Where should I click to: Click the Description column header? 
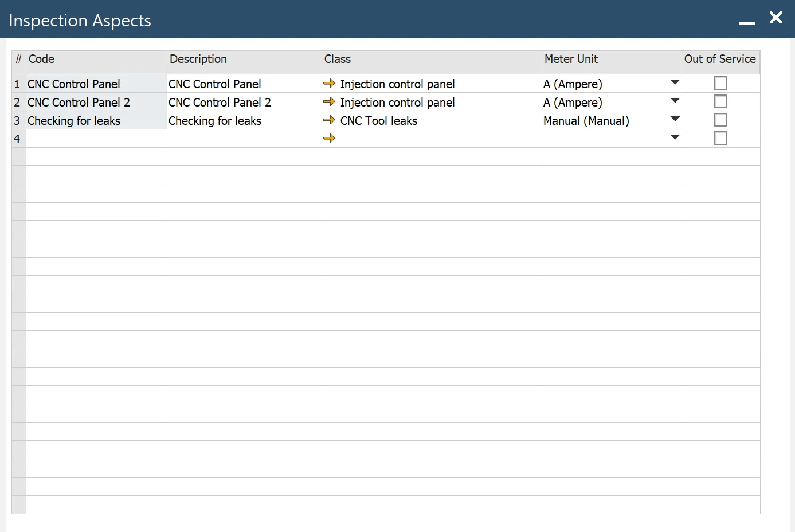(244, 60)
